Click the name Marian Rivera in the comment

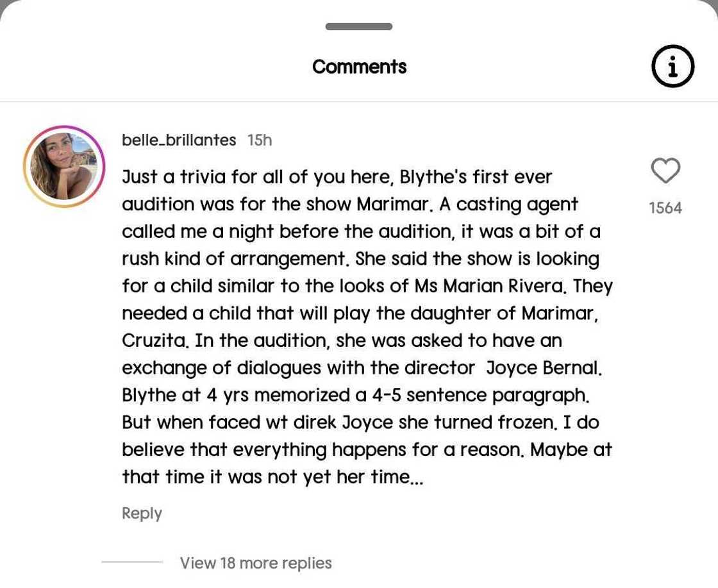[x=504, y=286]
